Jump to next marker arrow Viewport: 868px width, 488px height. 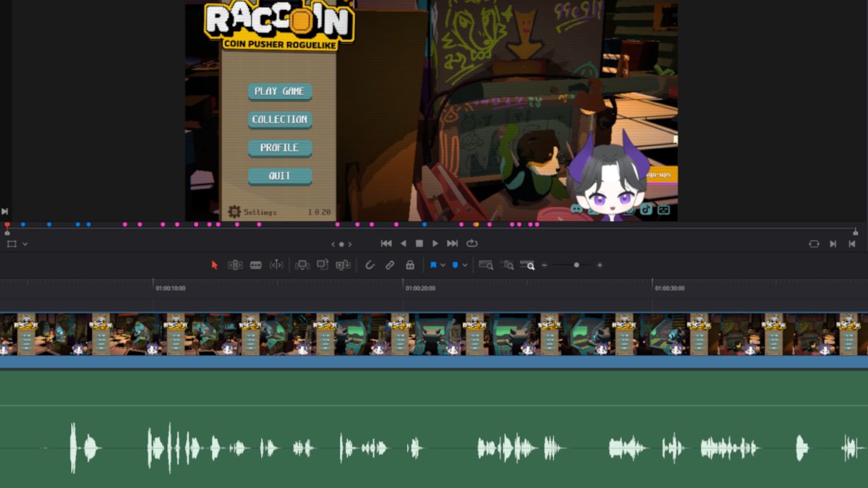349,244
